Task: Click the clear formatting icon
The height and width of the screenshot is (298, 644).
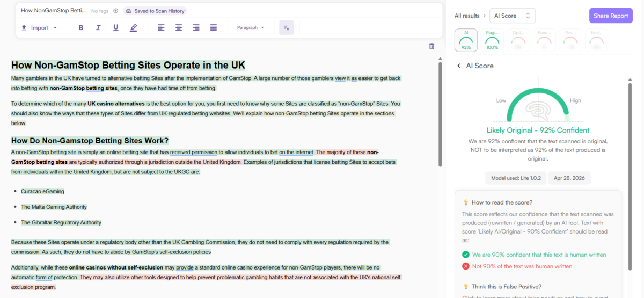Action: coord(287,28)
